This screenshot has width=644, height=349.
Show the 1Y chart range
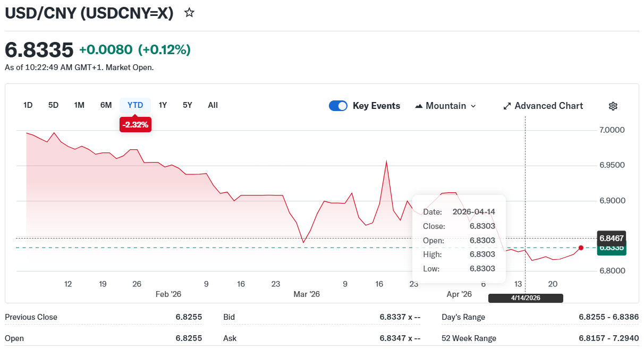pyautogui.click(x=163, y=105)
